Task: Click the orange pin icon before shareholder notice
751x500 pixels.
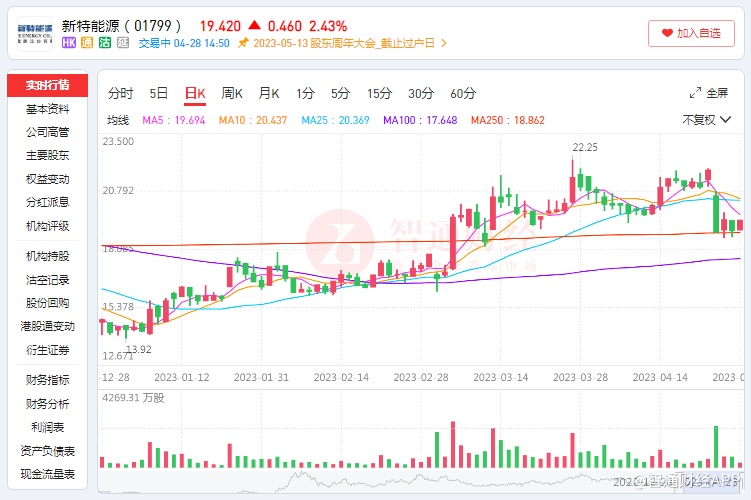Action: pos(243,44)
